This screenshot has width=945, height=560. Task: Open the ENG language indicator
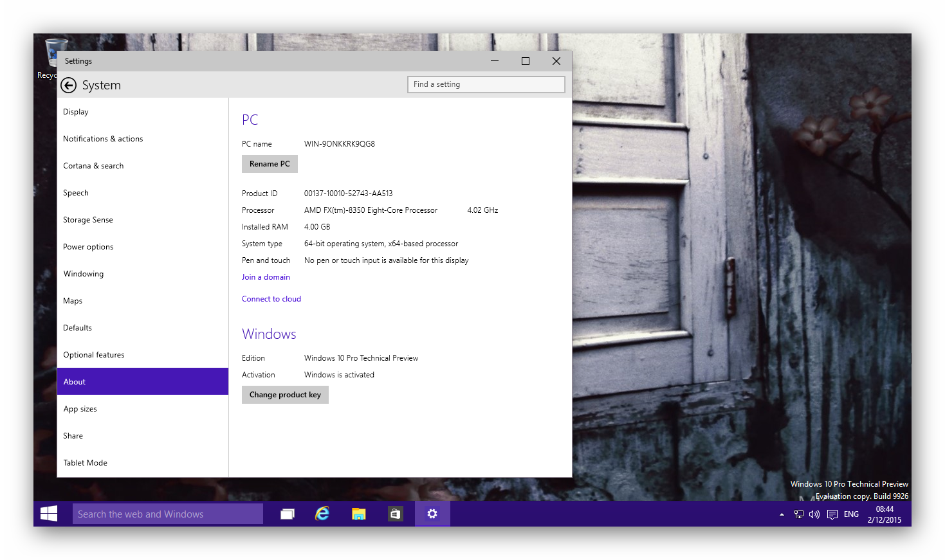[x=851, y=514]
